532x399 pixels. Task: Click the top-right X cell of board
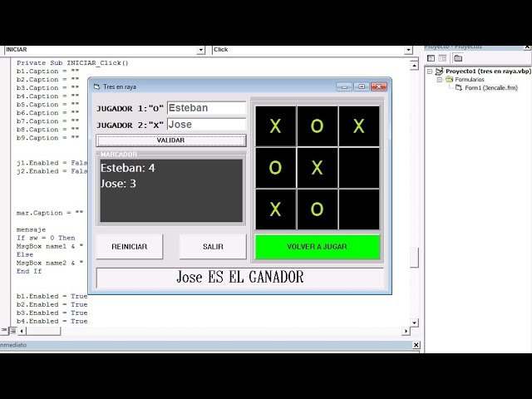tap(359, 126)
